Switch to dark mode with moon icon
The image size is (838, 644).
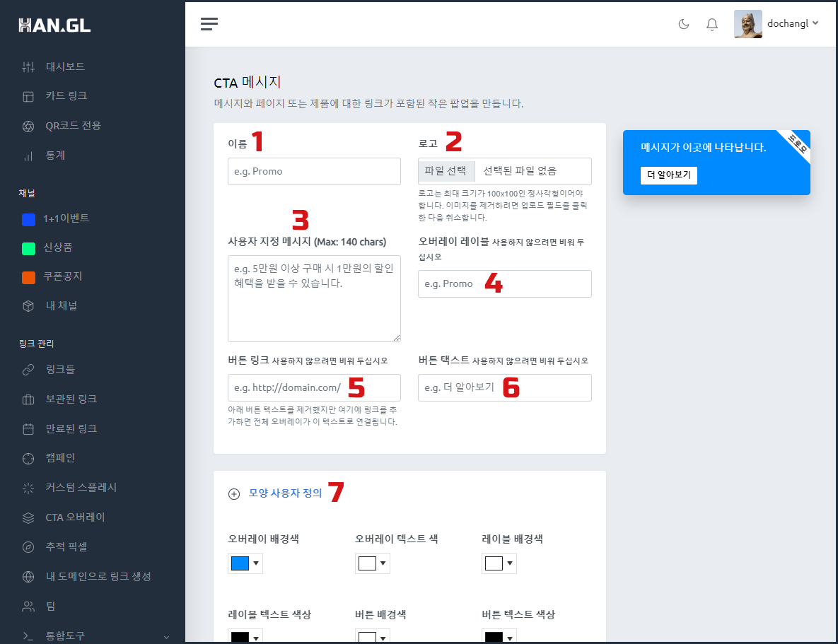[684, 24]
